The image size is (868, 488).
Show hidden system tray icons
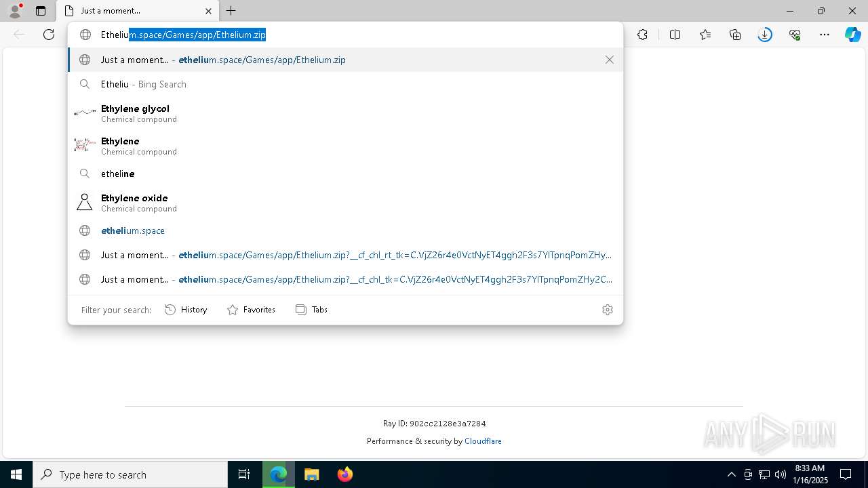tap(731, 474)
